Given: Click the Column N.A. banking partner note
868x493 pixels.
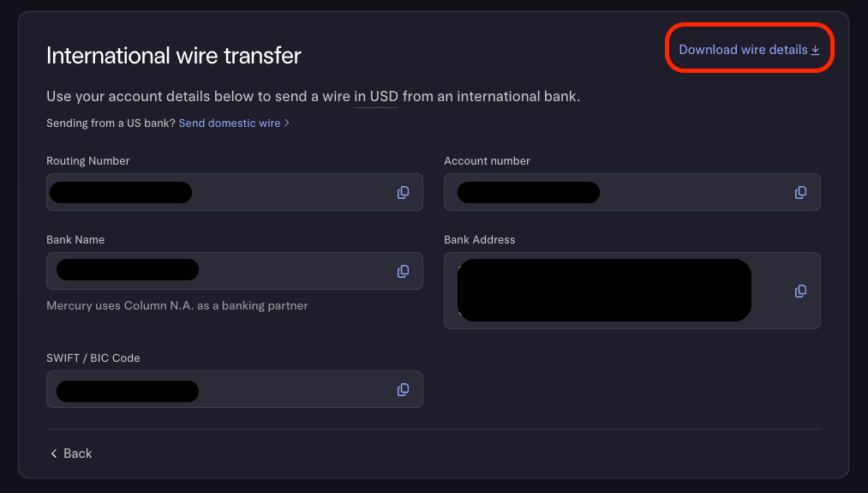Looking at the screenshot, I should pos(177,305).
